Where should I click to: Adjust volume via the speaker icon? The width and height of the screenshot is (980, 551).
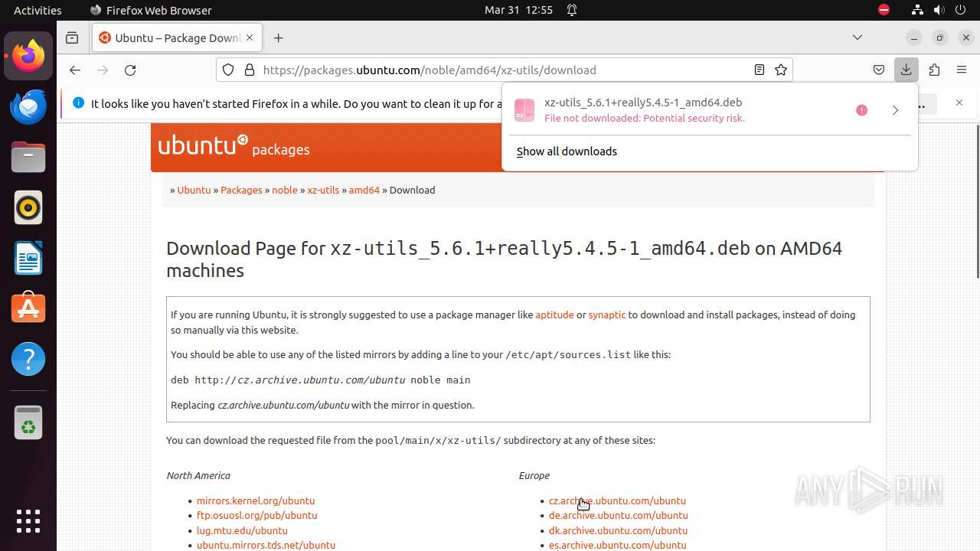tap(939, 10)
